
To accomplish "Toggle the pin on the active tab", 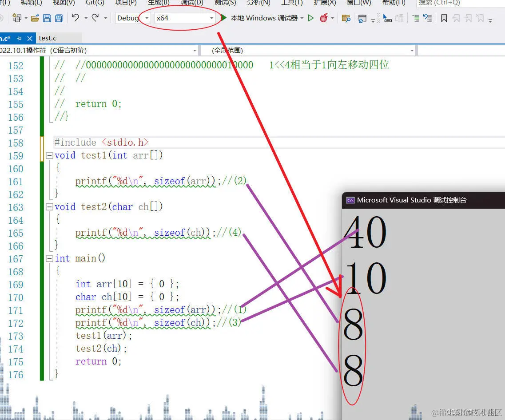I will [x=20, y=38].
